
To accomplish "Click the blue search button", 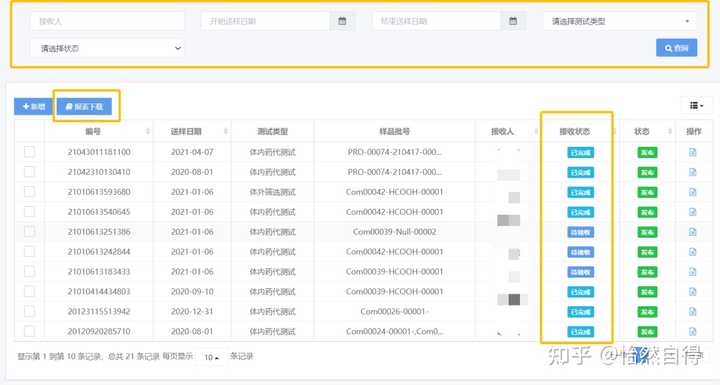I will (676, 48).
